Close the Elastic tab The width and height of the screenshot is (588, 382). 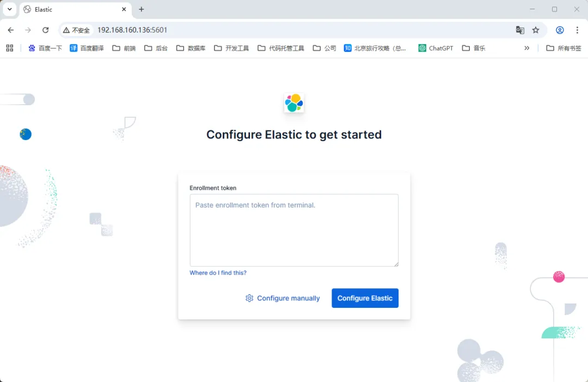(x=124, y=9)
